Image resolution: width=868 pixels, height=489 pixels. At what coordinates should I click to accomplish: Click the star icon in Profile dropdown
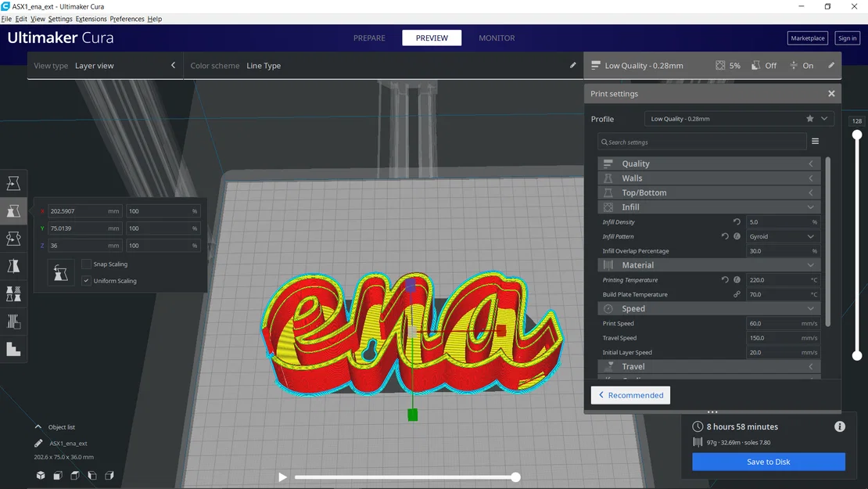click(x=810, y=118)
